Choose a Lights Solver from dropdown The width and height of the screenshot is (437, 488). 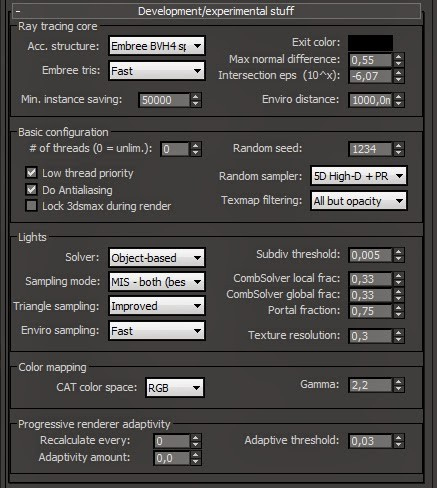157,258
